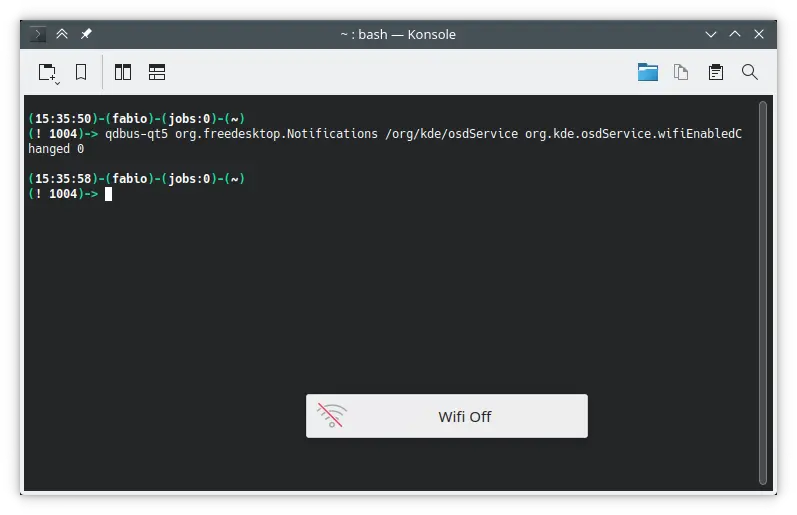Close the Konsole window

759,34
